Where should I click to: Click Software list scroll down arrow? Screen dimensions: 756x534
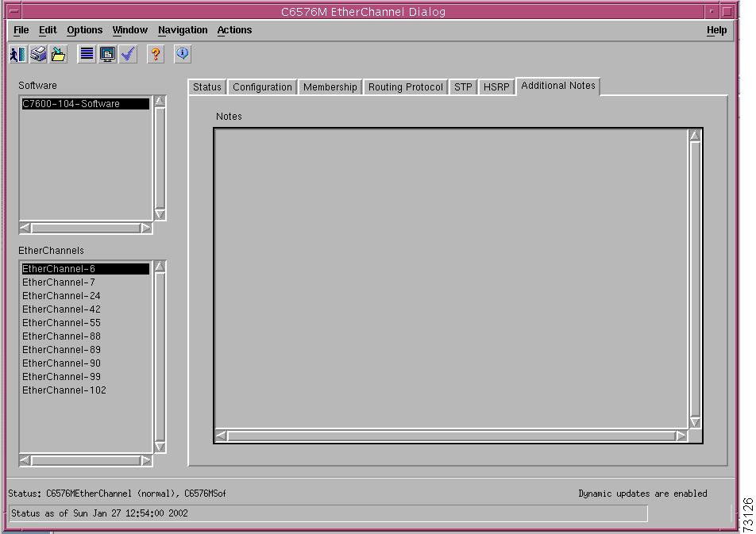pyautogui.click(x=160, y=214)
